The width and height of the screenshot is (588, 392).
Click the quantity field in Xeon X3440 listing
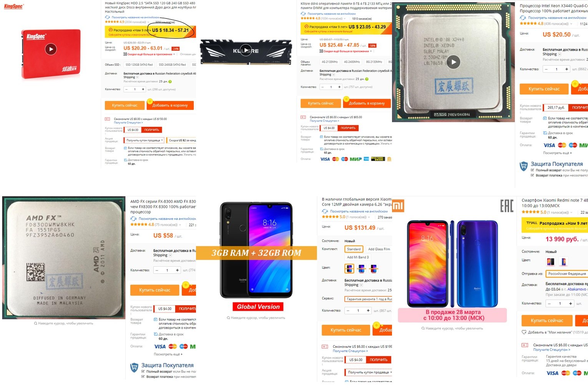click(x=556, y=69)
